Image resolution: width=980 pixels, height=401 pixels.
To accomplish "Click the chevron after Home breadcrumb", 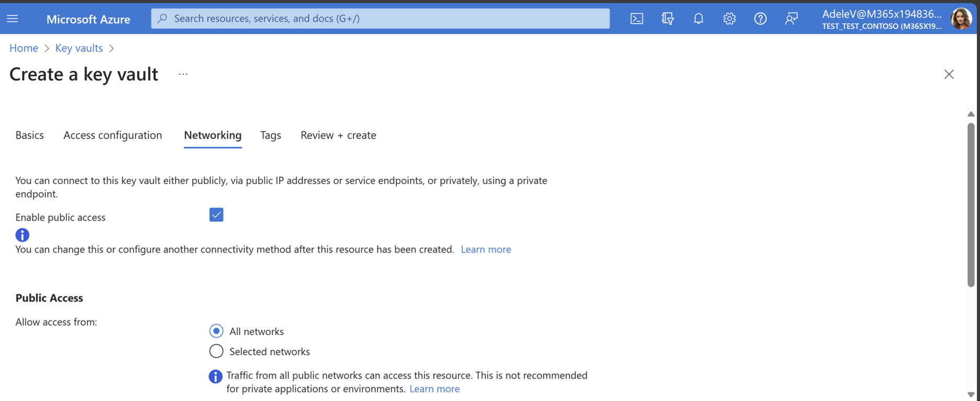I will [47, 48].
